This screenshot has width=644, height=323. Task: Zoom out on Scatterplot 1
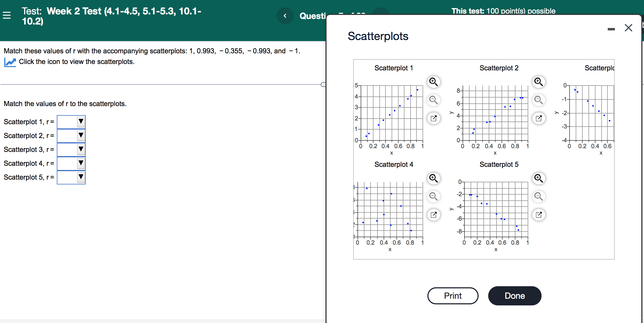click(433, 100)
